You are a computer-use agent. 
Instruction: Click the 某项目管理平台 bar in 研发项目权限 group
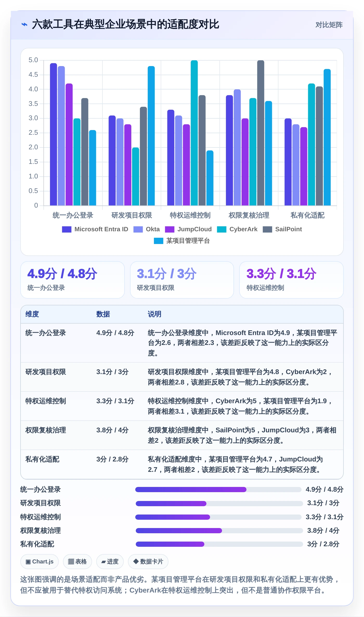[151, 136]
